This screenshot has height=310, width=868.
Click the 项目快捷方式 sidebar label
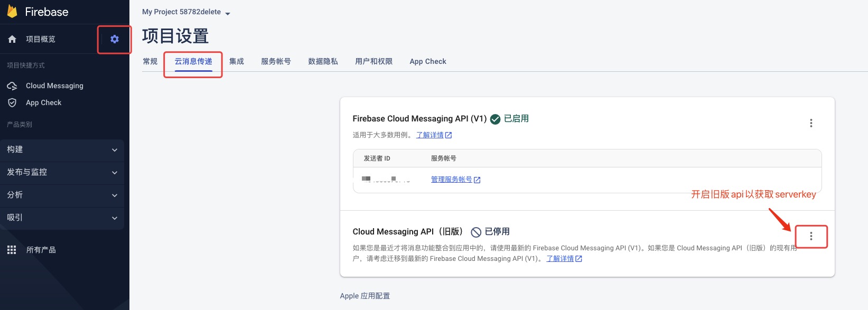[26, 65]
